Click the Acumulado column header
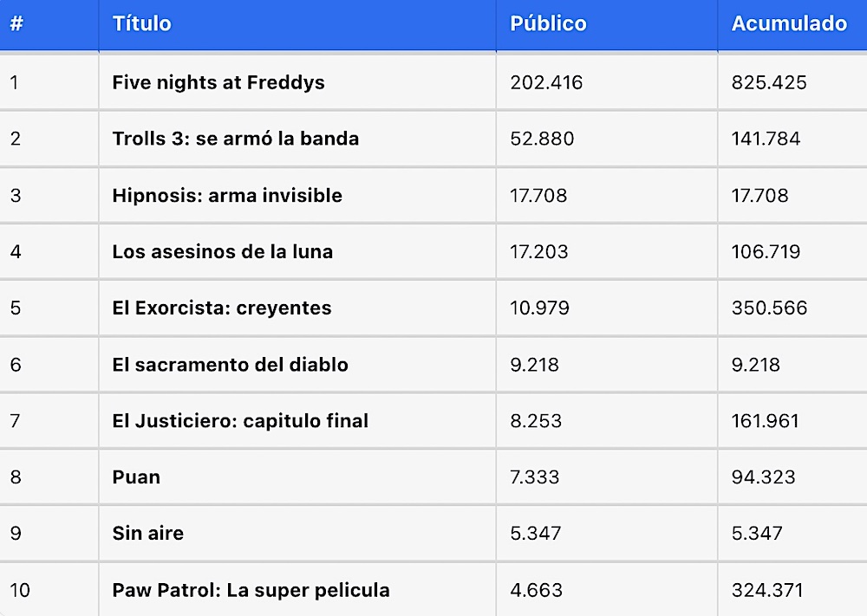867x616 pixels. [789, 24]
